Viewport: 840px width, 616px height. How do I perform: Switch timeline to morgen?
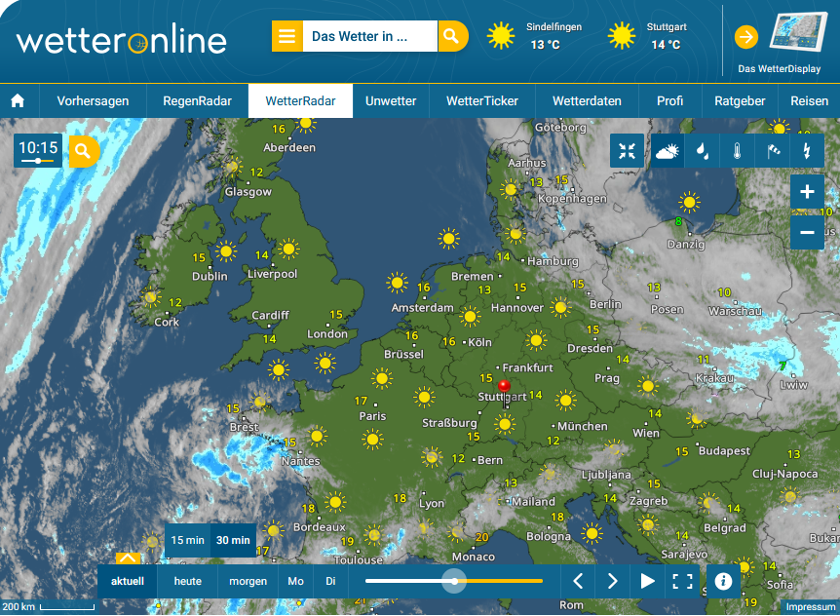[x=248, y=582]
